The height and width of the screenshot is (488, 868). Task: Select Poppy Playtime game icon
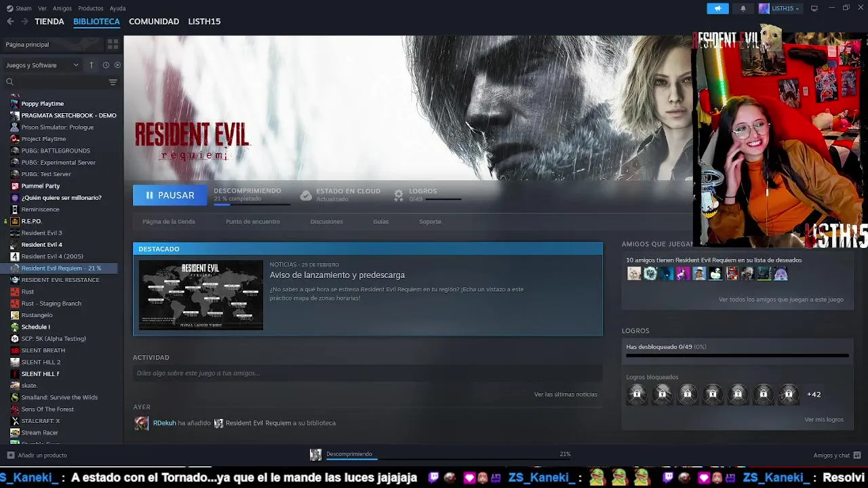(15, 104)
